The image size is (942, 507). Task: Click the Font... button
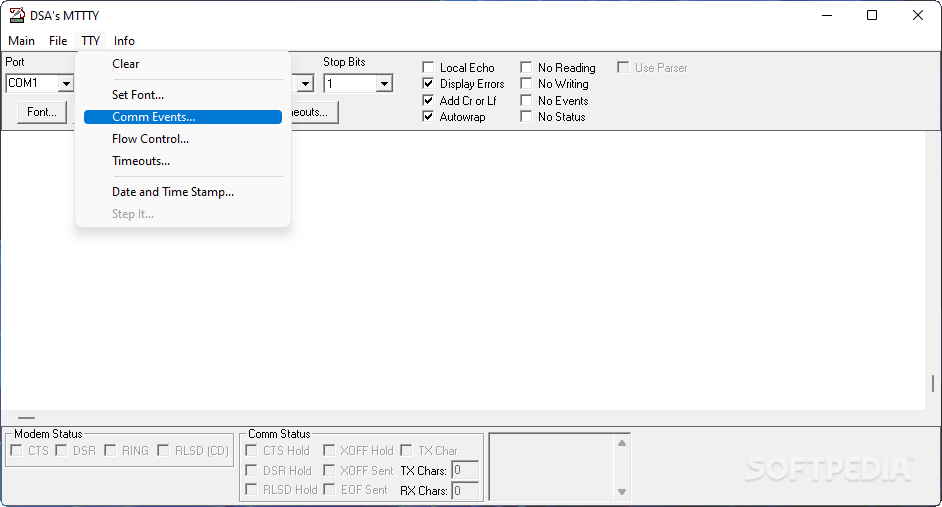42,112
